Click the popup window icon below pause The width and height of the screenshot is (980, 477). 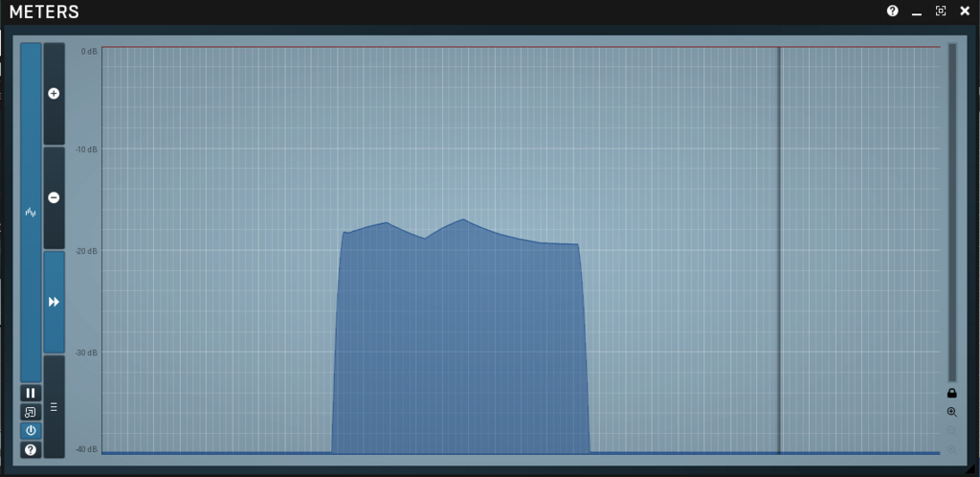[31, 412]
